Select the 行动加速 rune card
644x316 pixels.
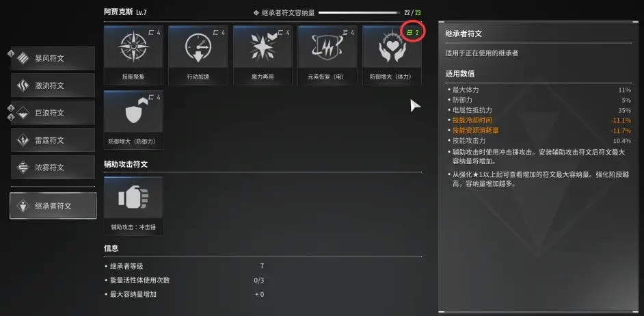pyautogui.click(x=198, y=55)
